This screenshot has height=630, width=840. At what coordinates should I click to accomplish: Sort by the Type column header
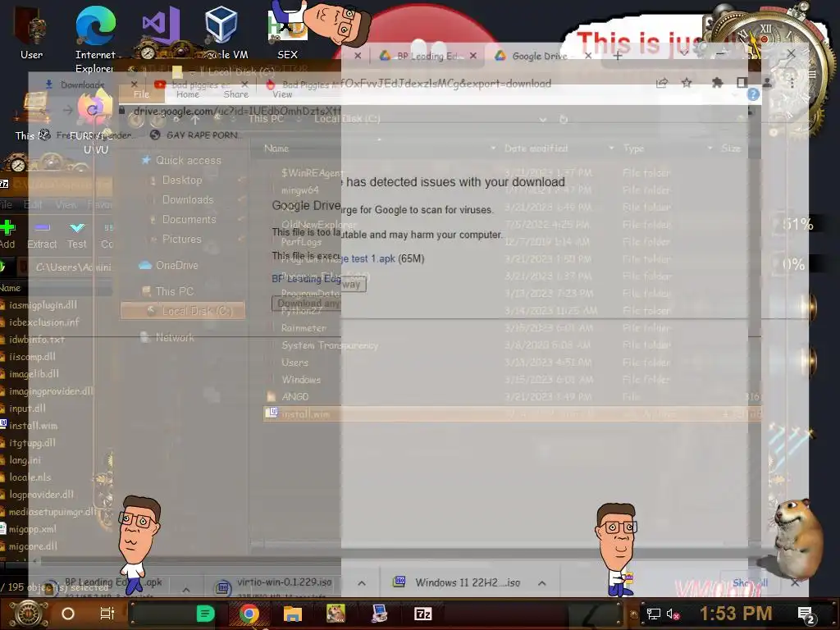(633, 148)
